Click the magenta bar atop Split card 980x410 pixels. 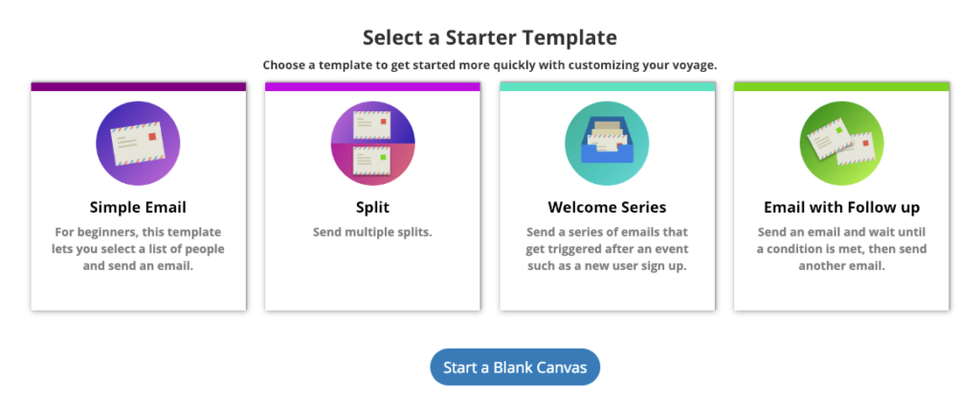pyautogui.click(x=372, y=86)
